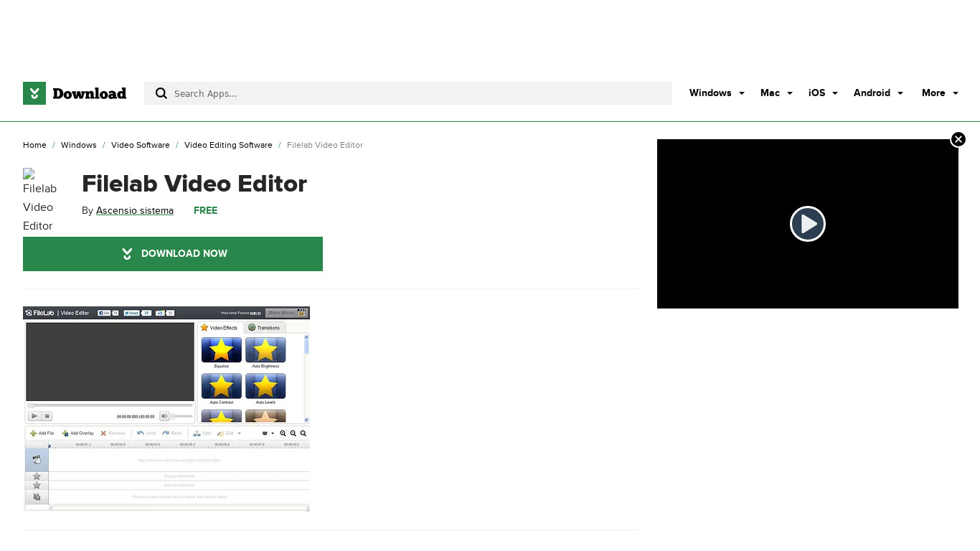Open the Ascensio sistema developer link
This screenshot has height=551, width=980.
(135, 211)
